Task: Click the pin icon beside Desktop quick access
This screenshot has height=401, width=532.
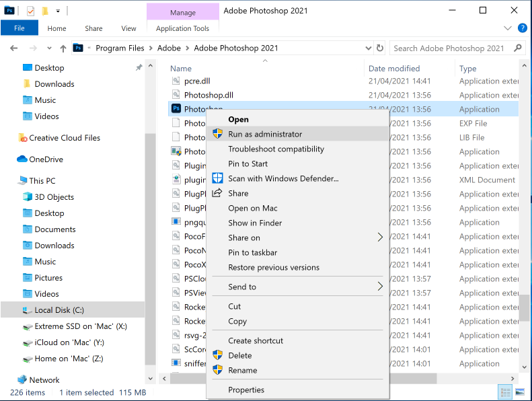Action: (139, 67)
